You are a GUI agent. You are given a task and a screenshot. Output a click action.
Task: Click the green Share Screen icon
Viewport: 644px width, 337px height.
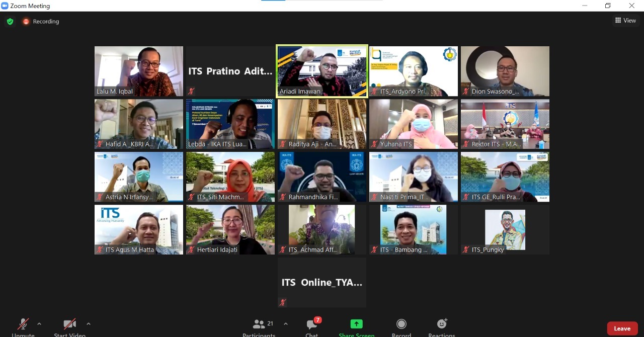point(356,324)
